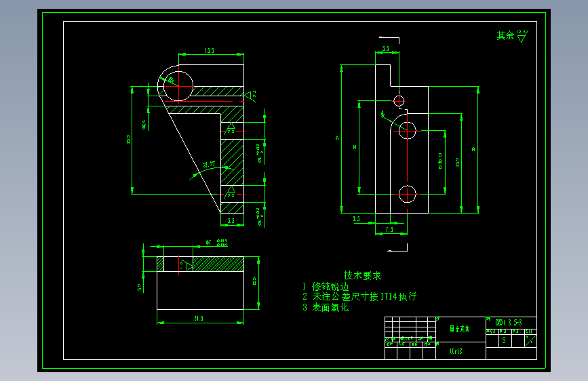Select the '1.5' dimension at right view bottom-left
588x381 pixels.
[356, 218]
